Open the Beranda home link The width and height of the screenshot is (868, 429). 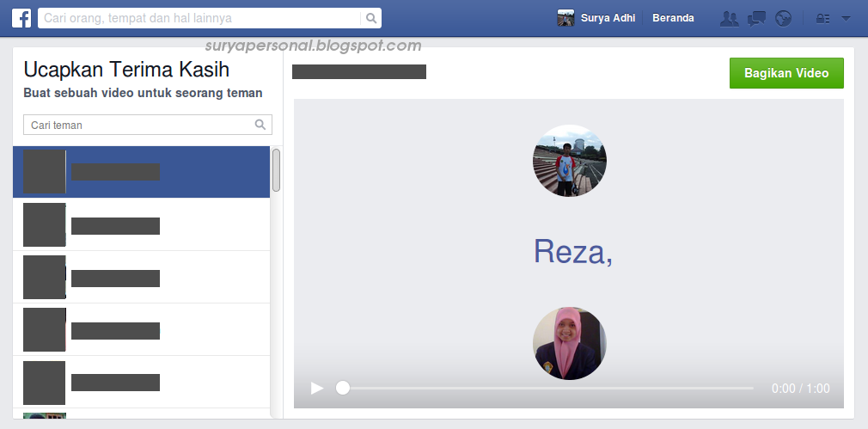pyautogui.click(x=673, y=18)
